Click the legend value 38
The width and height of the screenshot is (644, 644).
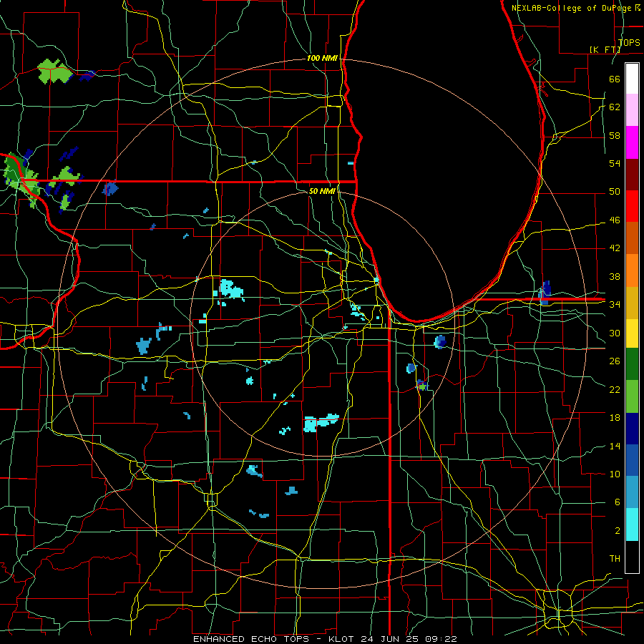tap(615, 276)
